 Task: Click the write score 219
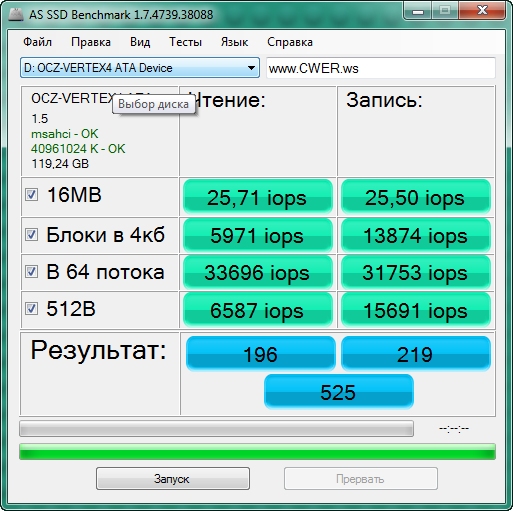(416, 354)
